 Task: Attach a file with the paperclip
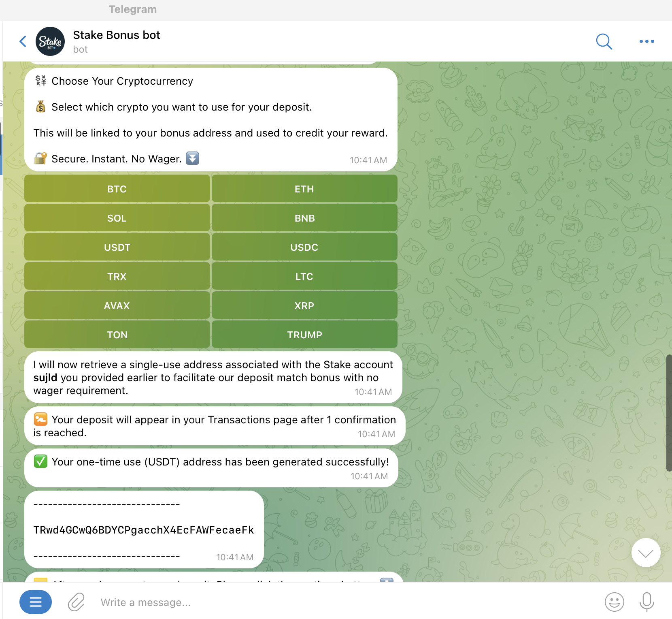pyautogui.click(x=76, y=602)
